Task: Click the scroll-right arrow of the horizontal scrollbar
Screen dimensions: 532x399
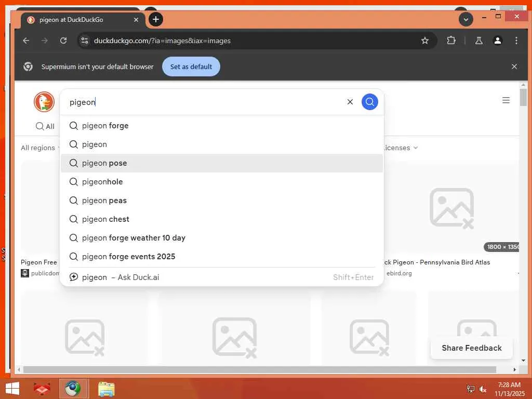Action: coord(515,369)
